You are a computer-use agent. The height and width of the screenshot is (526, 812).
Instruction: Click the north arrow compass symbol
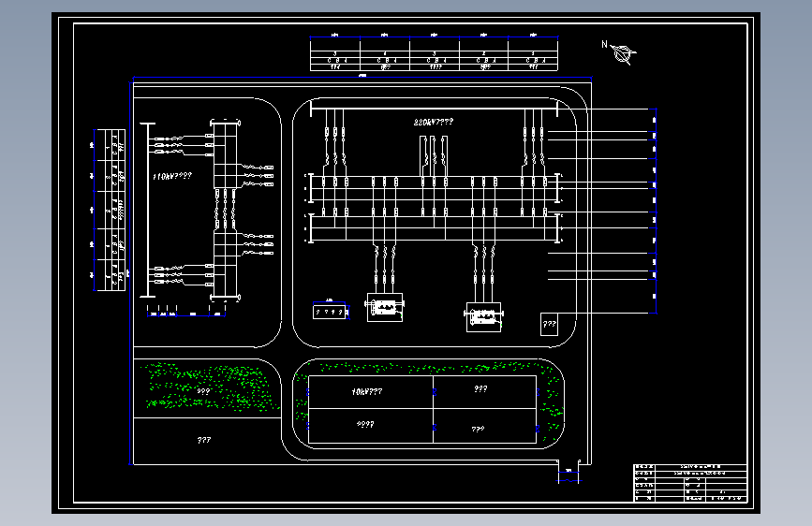coord(623,53)
